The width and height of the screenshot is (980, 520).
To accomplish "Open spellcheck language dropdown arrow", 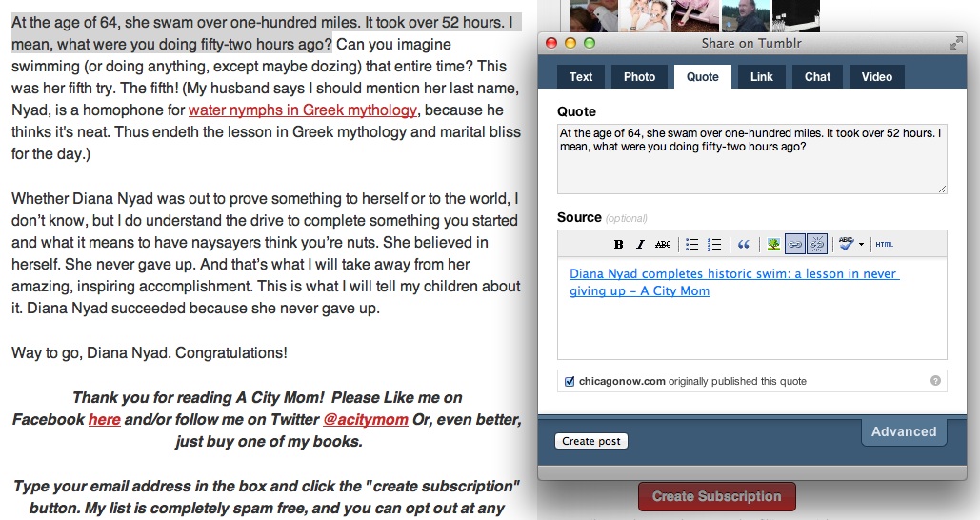I will pyautogui.click(x=861, y=245).
